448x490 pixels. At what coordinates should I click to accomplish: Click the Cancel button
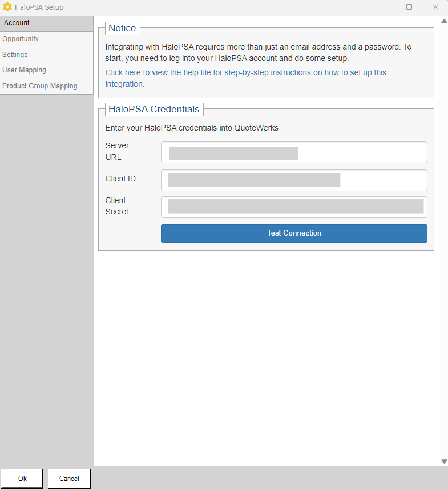[x=69, y=479]
